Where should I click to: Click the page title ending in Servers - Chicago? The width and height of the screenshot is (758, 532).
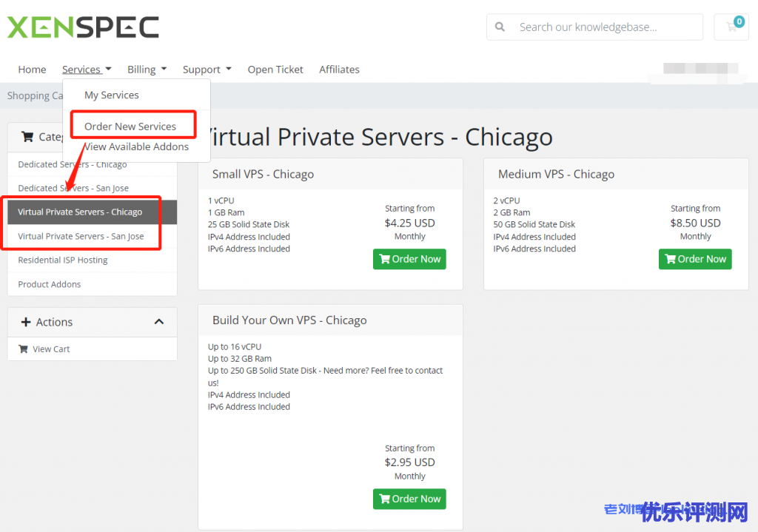(380, 137)
